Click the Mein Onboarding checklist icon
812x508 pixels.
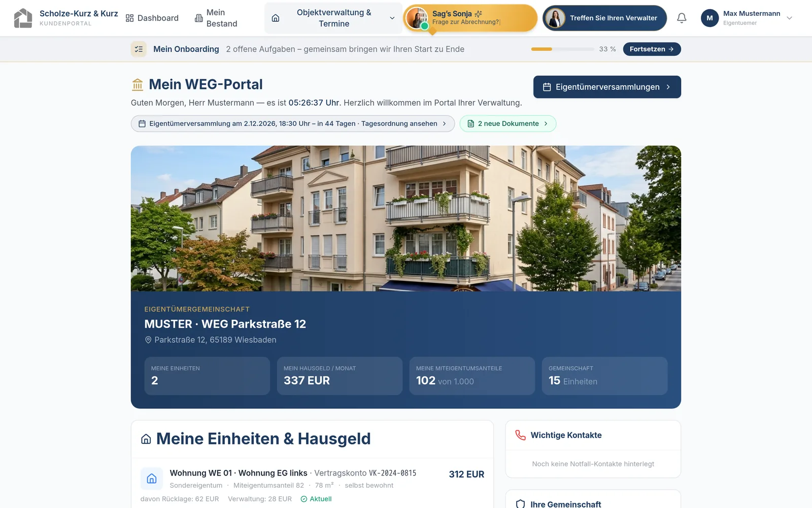139,49
